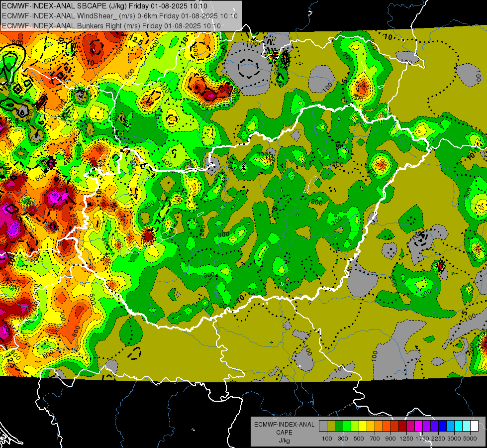Image resolution: width=487 pixels, height=448 pixels.
Task: Pick the red-orange swatch left of 900 tick
Action: (387, 426)
